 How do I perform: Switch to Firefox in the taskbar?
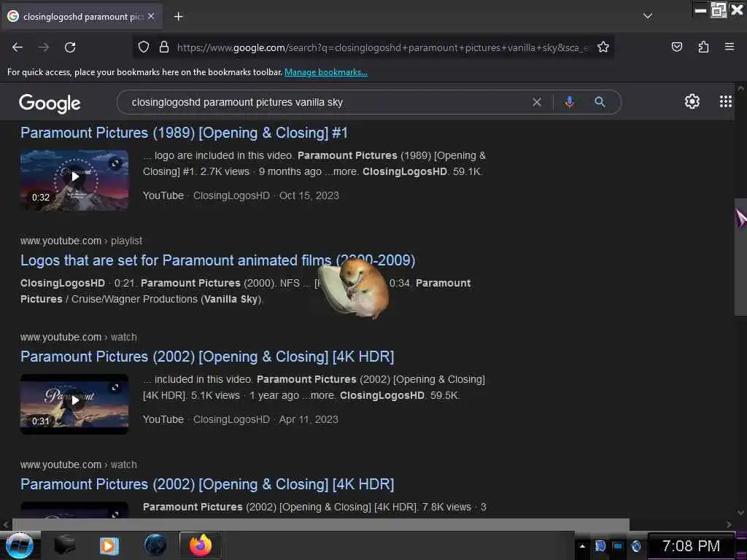point(201,545)
